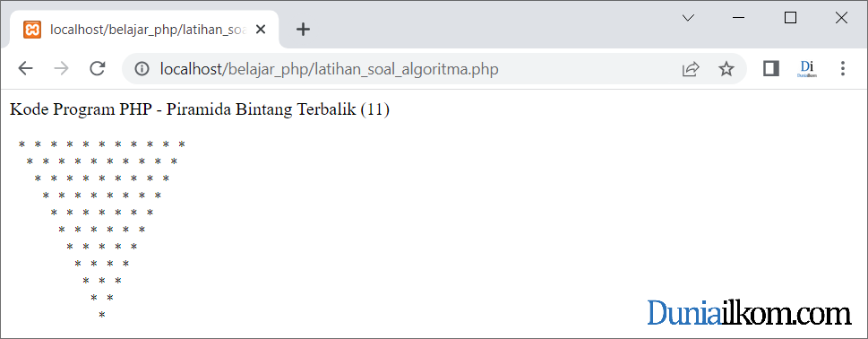
Task: Share this page via share icon
Action: coord(691,69)
